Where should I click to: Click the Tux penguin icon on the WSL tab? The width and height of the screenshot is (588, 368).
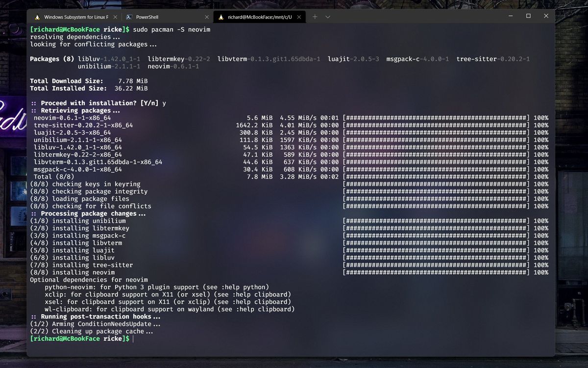point(36,16)
